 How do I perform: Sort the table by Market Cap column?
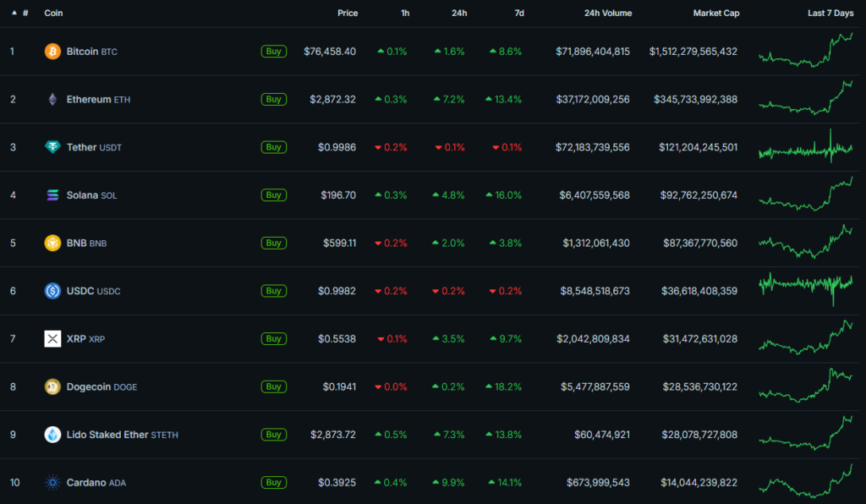[x=716, y=13]
